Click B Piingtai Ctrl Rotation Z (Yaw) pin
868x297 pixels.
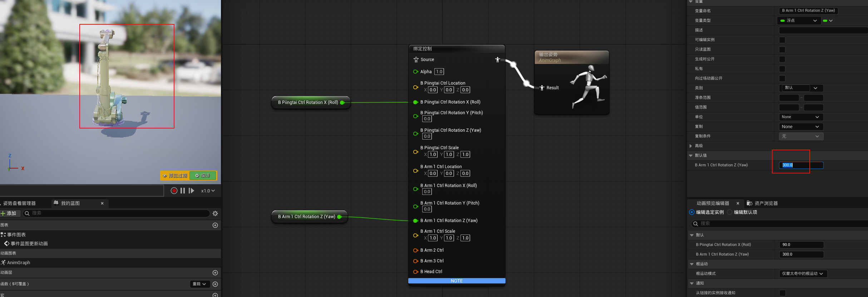pos(415,134)
